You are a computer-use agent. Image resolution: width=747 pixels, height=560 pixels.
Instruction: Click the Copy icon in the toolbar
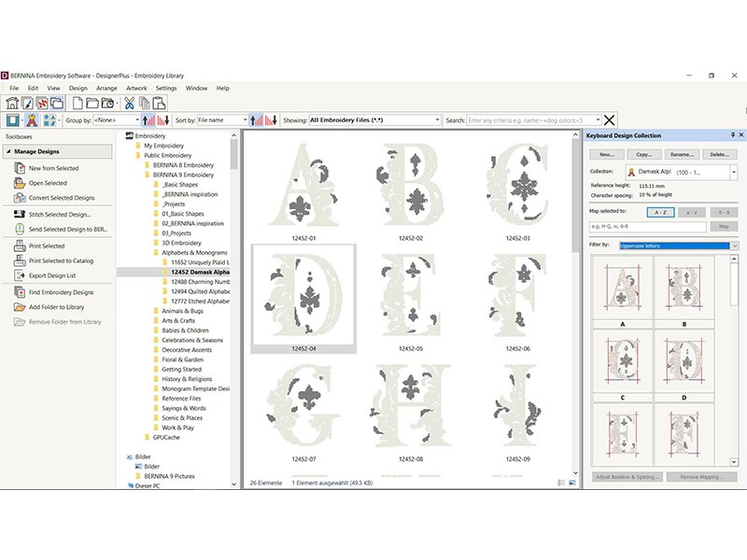(x=144, y=104)
